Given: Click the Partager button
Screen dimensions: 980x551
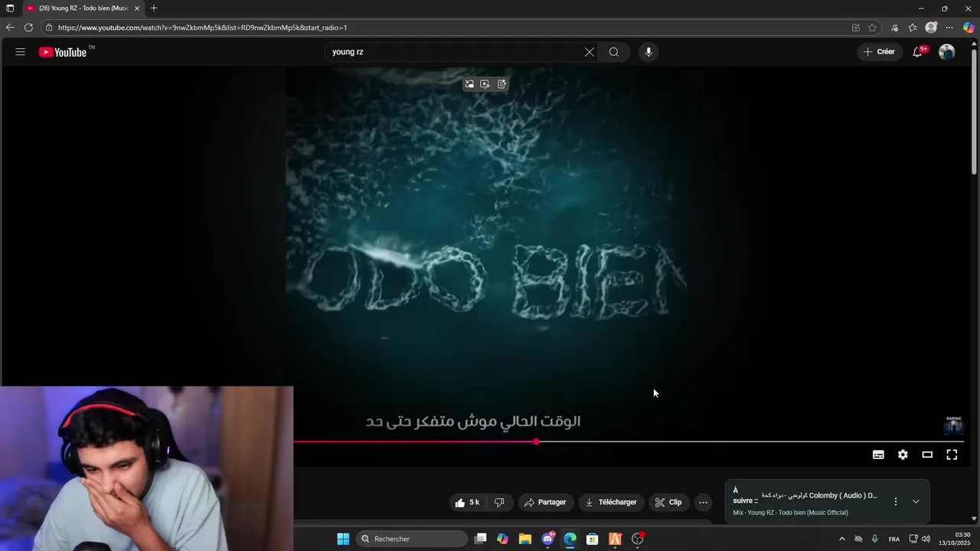Looking at the screenshot, I should point(545,502).
